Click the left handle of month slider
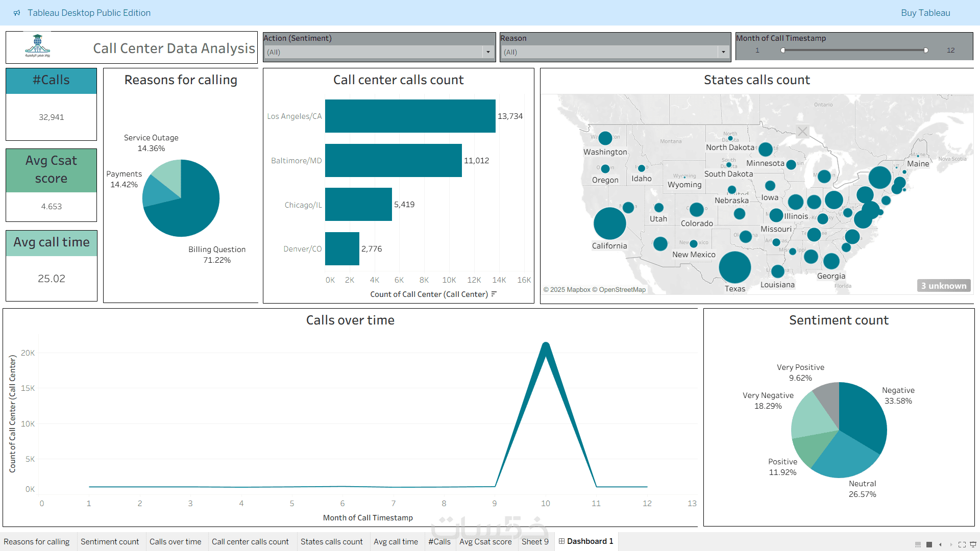The height and width of the screenshot is (551, 980). click(783, 50)
